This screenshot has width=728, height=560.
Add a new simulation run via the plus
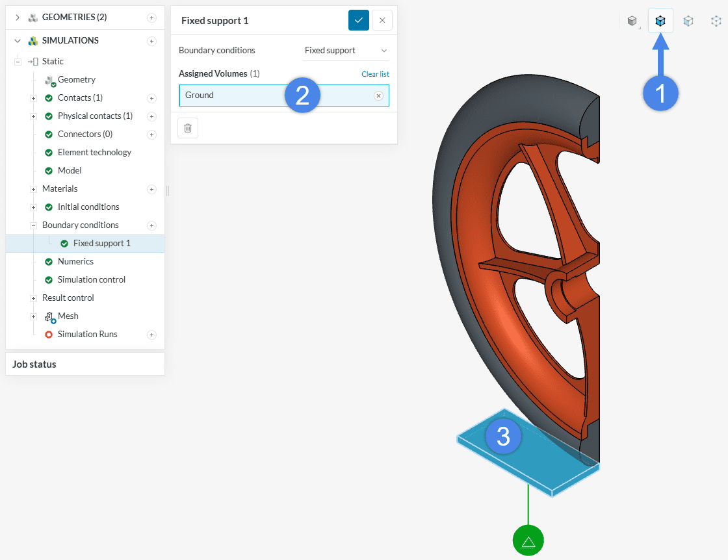click(151, 335)
